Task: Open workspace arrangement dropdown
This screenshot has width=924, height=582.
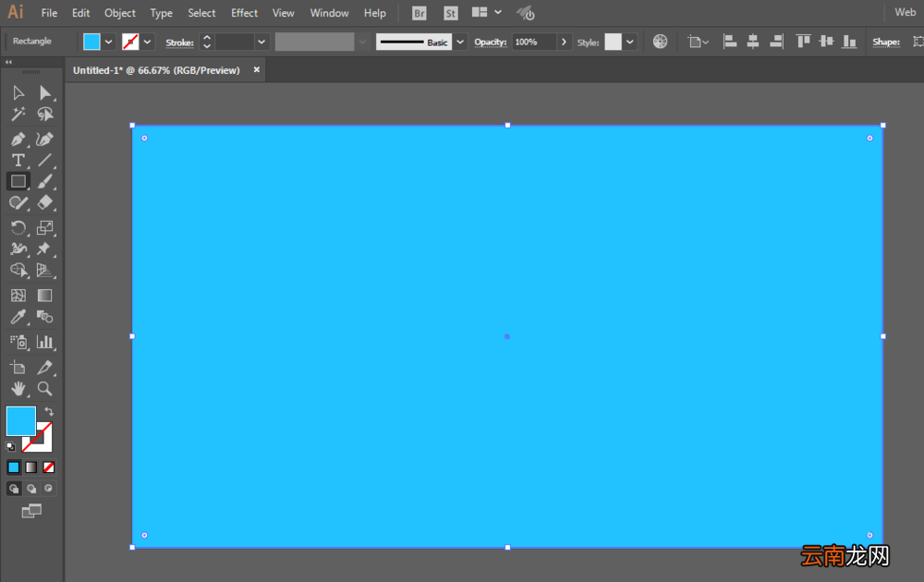Action: click(x=498, y=12)
